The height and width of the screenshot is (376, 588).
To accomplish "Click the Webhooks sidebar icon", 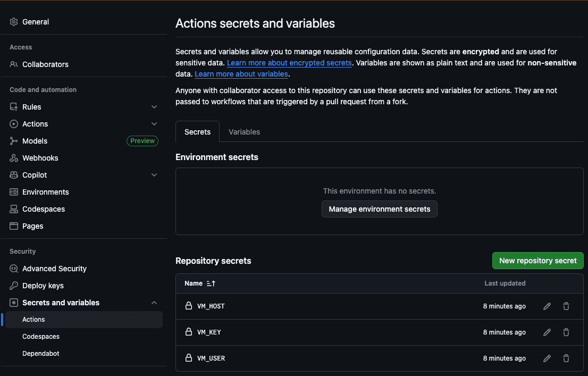I will [13, 158].
